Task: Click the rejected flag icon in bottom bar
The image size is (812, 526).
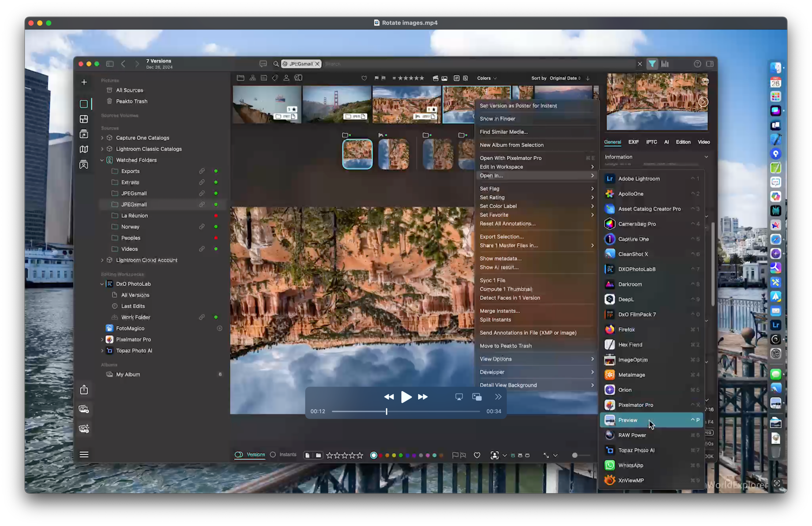Action: coord(463,455)
